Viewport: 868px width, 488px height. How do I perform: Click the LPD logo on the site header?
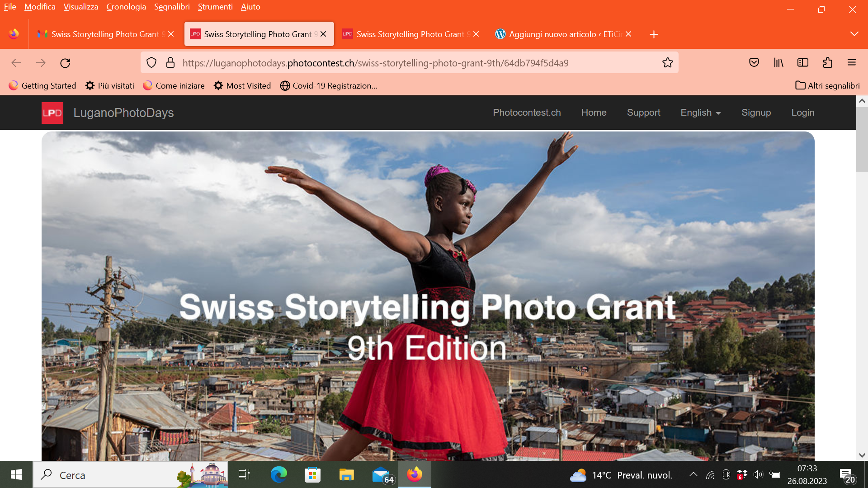[x=52, y=113]
